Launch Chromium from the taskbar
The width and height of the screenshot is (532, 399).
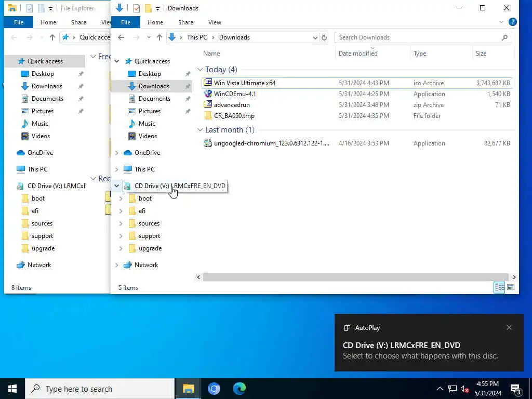click(214, 389)
